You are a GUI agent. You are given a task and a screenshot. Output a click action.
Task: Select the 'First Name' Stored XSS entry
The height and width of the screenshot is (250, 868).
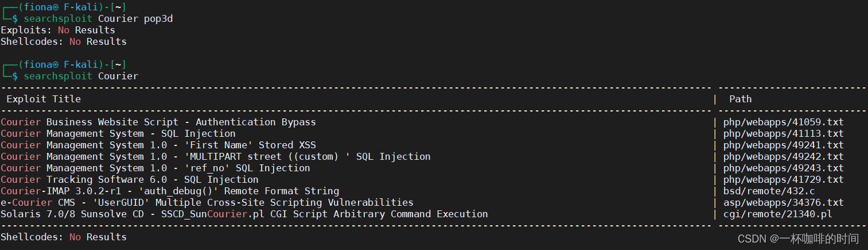[158, 145]
